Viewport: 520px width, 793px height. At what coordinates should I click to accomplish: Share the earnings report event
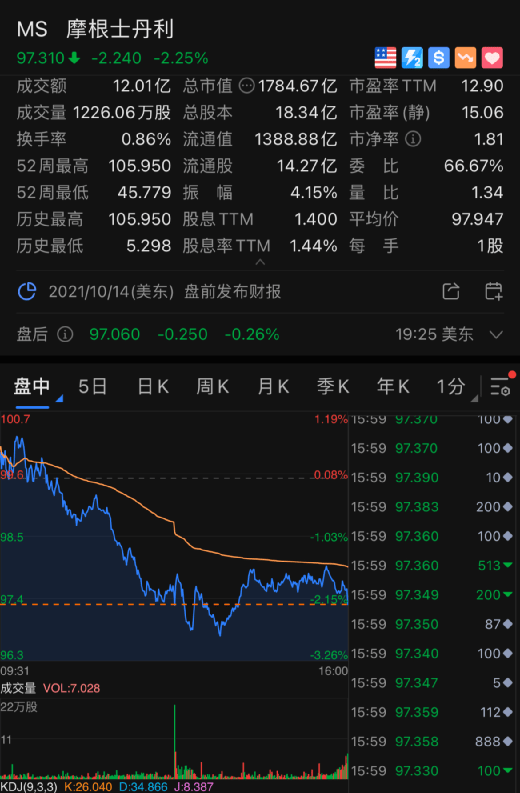coord(451,291)
